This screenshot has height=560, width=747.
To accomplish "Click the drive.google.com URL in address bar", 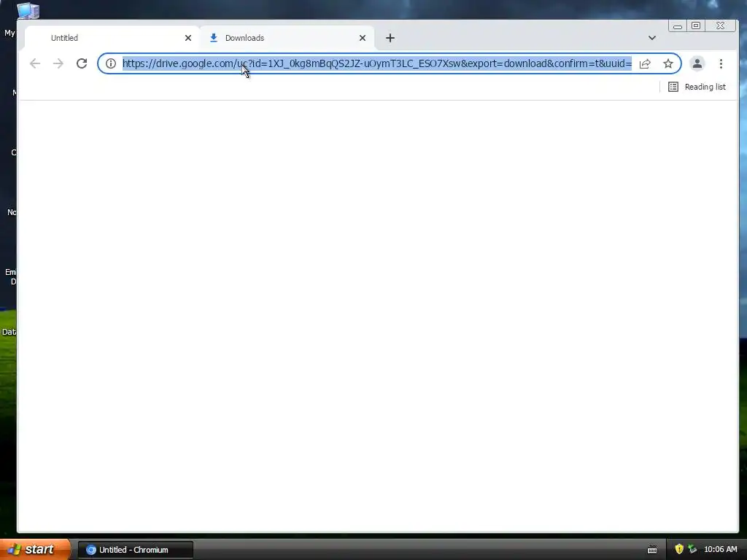I will (x=377, y=63).
